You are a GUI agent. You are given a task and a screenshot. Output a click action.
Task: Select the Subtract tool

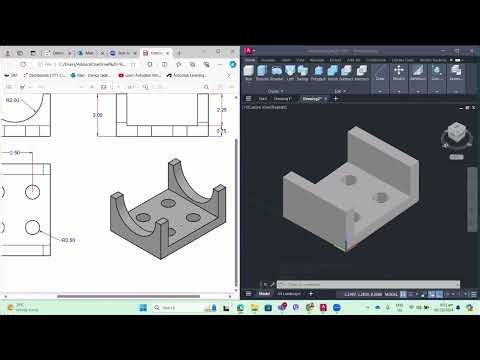pyautogui.click(x=346, y=73)
